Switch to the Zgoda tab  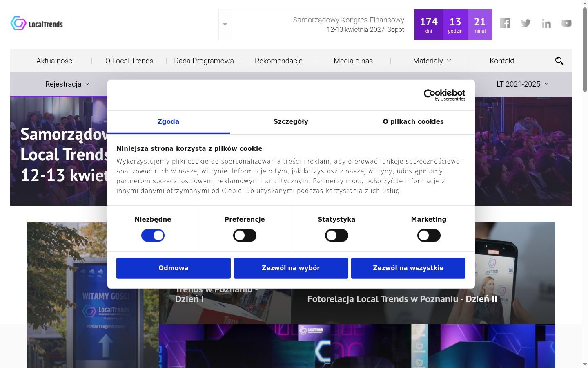[168, 122]
